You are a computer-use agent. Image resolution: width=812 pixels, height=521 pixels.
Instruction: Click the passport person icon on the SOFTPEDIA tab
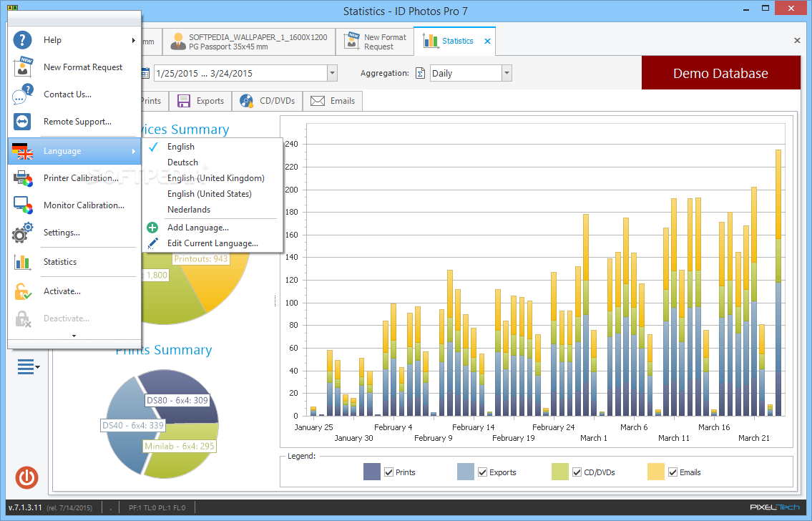coord(177,42)
